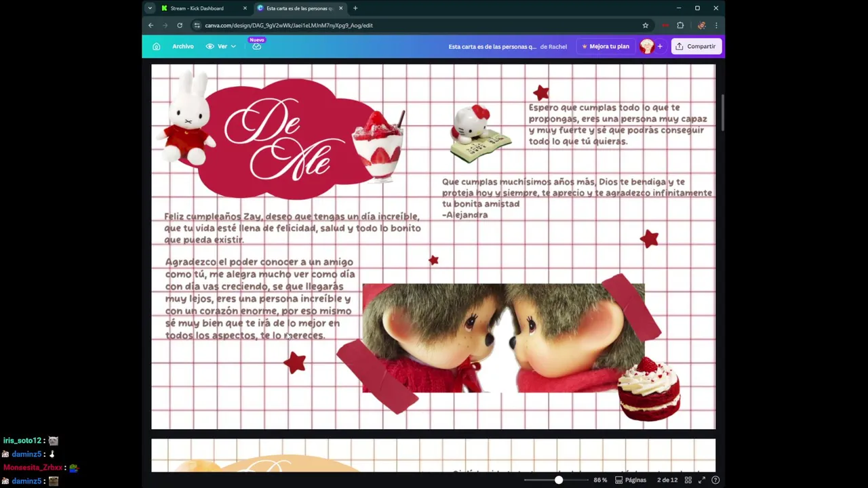The image size is (868, 488).
Task: Select the red tape strip at the photo's bottom-left corner
Action: coord(378,377)
